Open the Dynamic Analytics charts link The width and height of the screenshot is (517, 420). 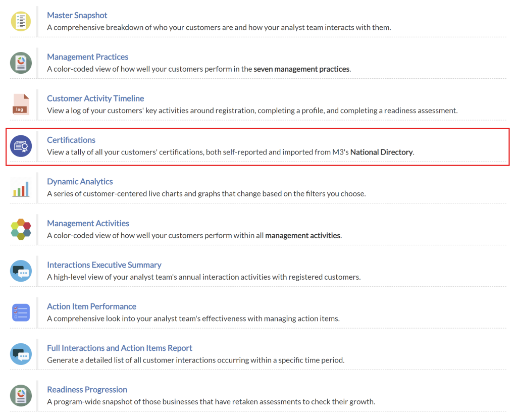pos(80,182)
